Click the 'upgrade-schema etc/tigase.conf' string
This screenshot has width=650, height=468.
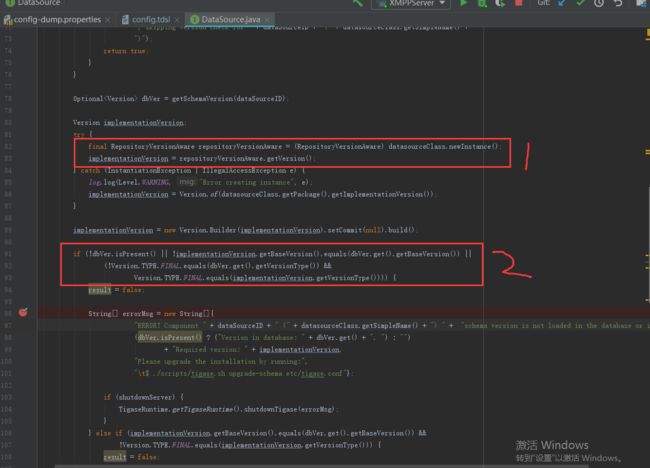[284, 373]
